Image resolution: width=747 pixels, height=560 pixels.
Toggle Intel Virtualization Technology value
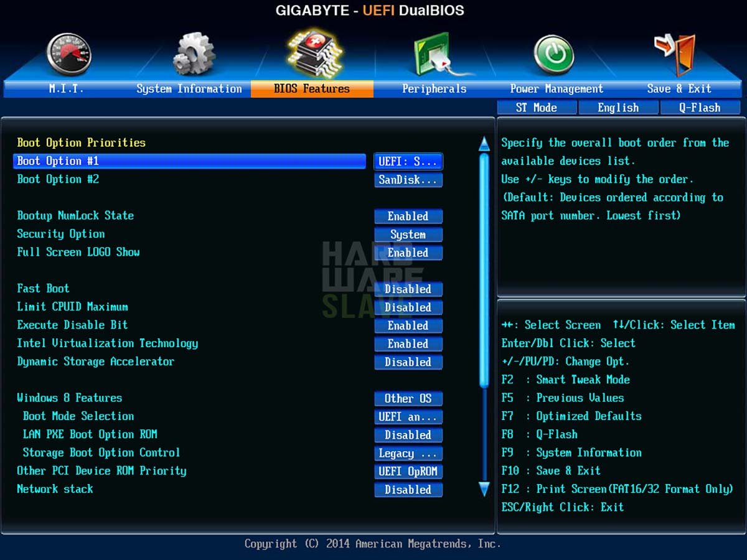tap(408, 343)
